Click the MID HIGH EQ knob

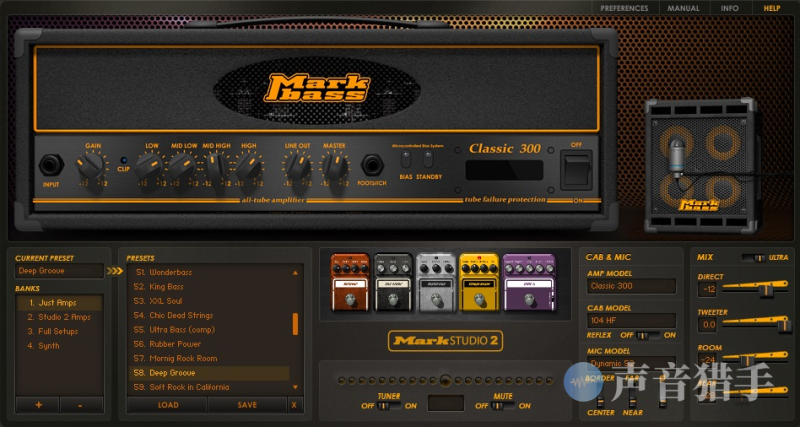(216, 166)
